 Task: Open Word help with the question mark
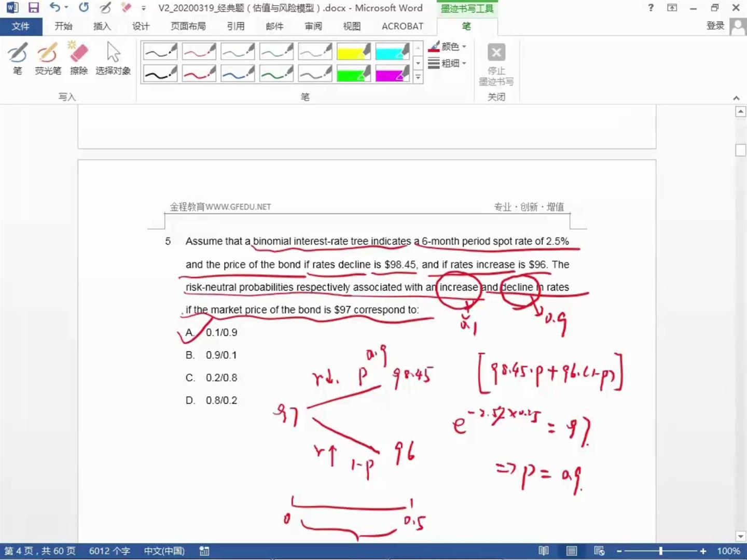[651, 8]
